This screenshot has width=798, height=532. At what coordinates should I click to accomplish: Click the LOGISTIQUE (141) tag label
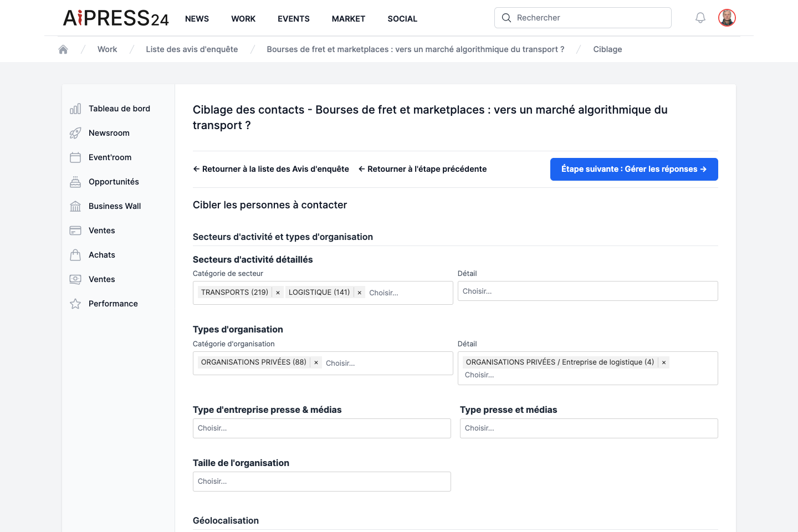319,292
